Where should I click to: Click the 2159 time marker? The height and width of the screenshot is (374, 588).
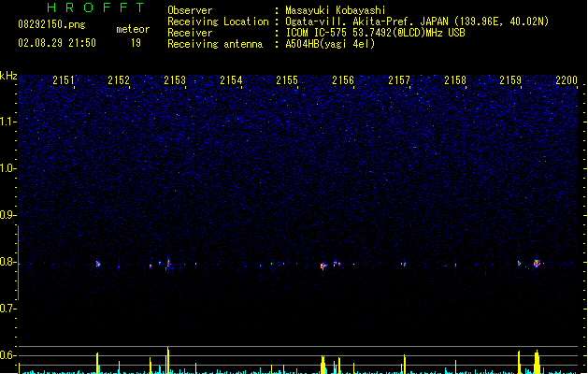[x=510, y=80]
